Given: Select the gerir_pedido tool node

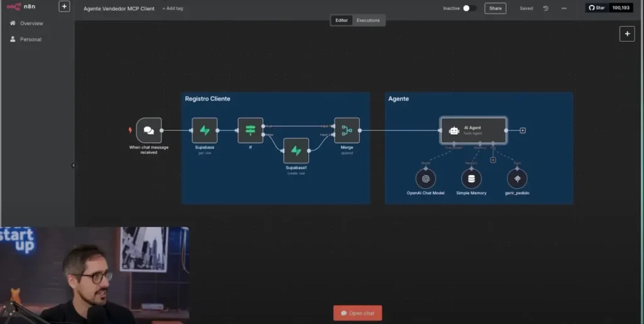Looking at the screenshot, I should [517, 179].
